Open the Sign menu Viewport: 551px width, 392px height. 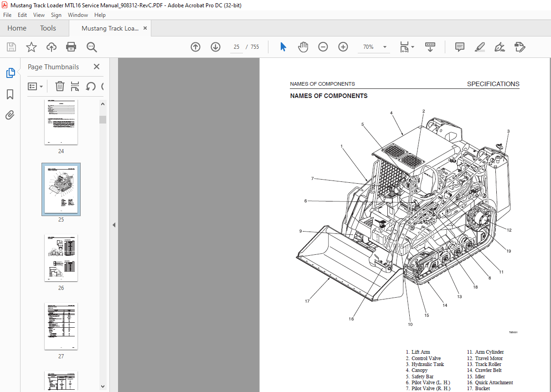tap(56, 15)
